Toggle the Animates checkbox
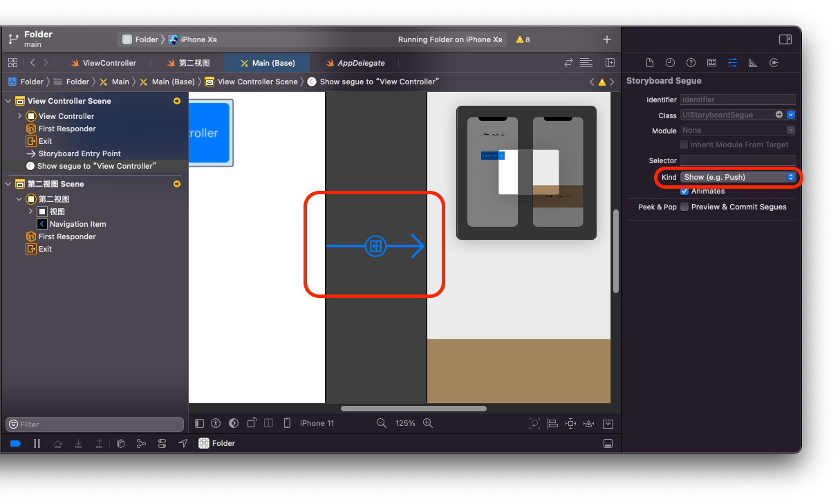This screenshot has width=840, height=504. (x=684, y=191)
